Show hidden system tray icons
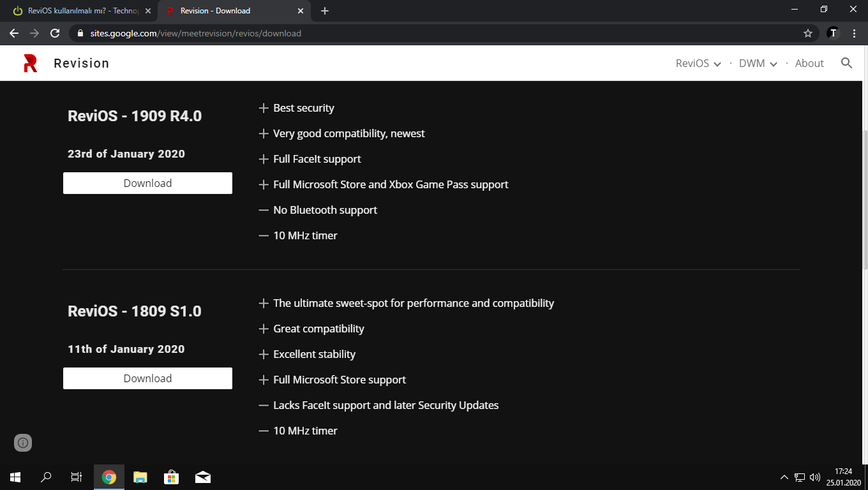This screenshot has height=490, width=868. (784, 477)
